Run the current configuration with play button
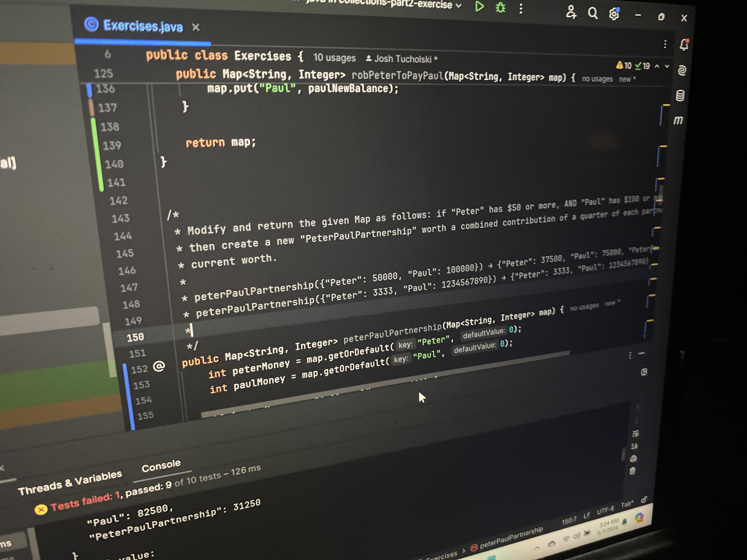 [x=479, y=6]
